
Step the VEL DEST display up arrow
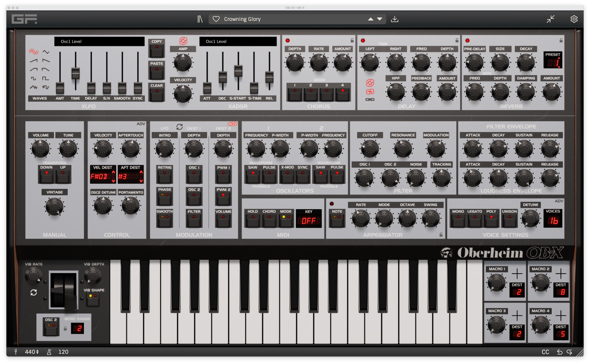point(113,172)
